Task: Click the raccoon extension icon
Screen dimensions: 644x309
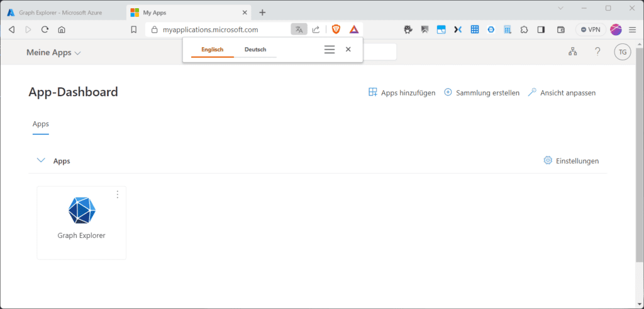Action: (408, 30)
